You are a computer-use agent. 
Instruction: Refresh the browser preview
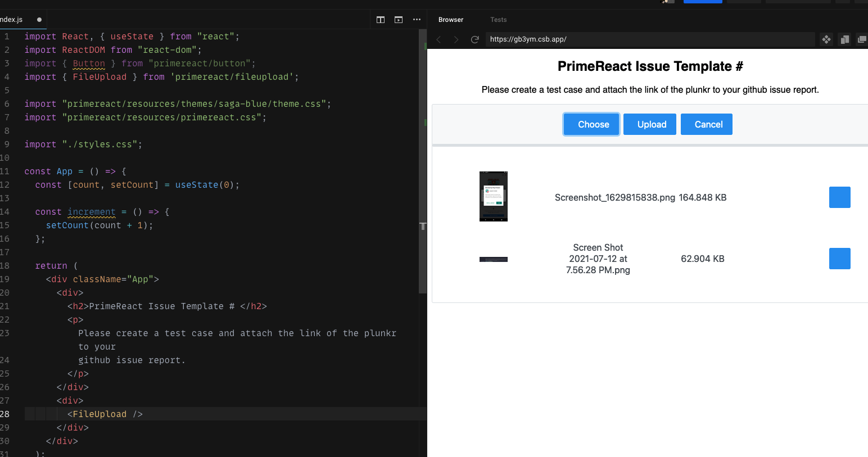point(474,39)
